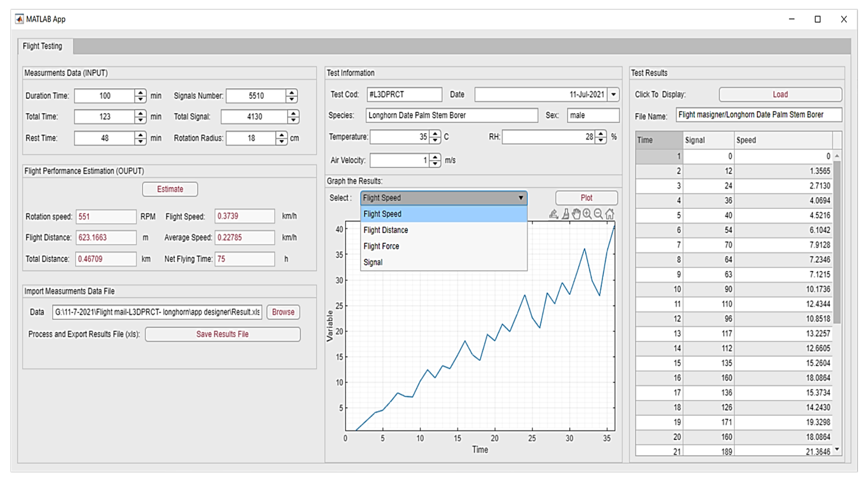Click the Save Results File button
The width and height of the screenshot is (868, 483).
click(222, 334)
